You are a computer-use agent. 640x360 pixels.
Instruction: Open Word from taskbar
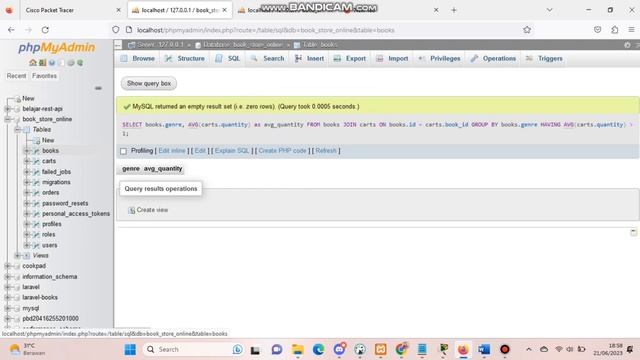(484, 349)
